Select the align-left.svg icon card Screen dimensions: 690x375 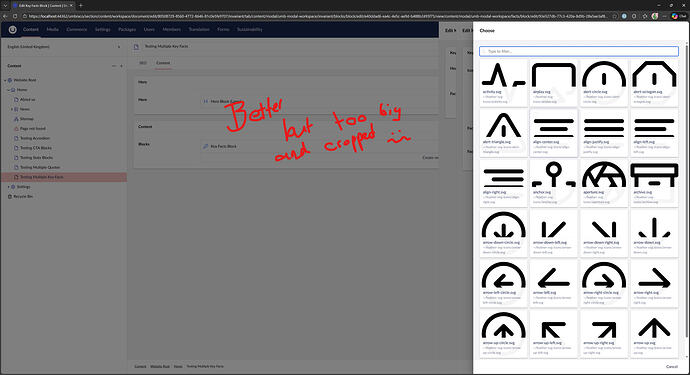click(654, 133)
